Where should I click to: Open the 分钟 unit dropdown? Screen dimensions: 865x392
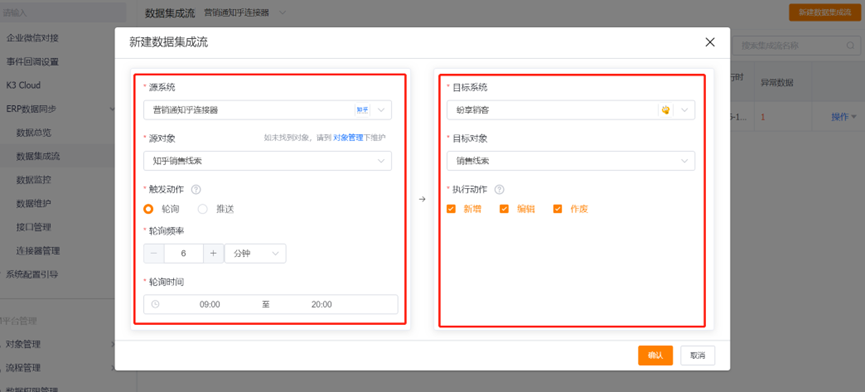point(255,254)
